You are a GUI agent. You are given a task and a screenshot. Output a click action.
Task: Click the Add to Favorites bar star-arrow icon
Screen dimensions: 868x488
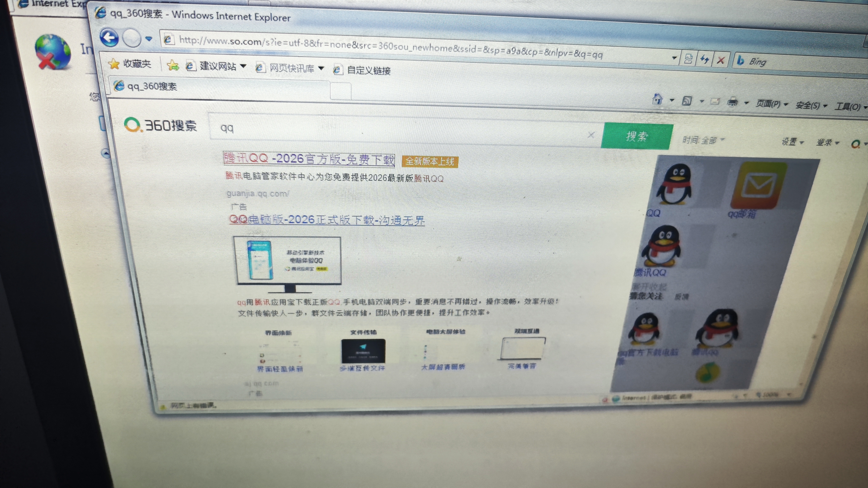pyautogui.click(x=173, y=65)
